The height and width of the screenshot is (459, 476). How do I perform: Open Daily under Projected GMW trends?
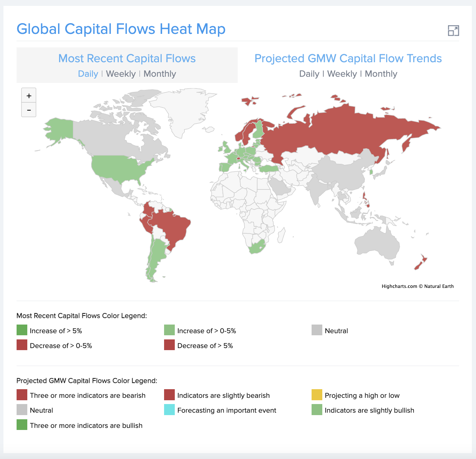(310, 74)
